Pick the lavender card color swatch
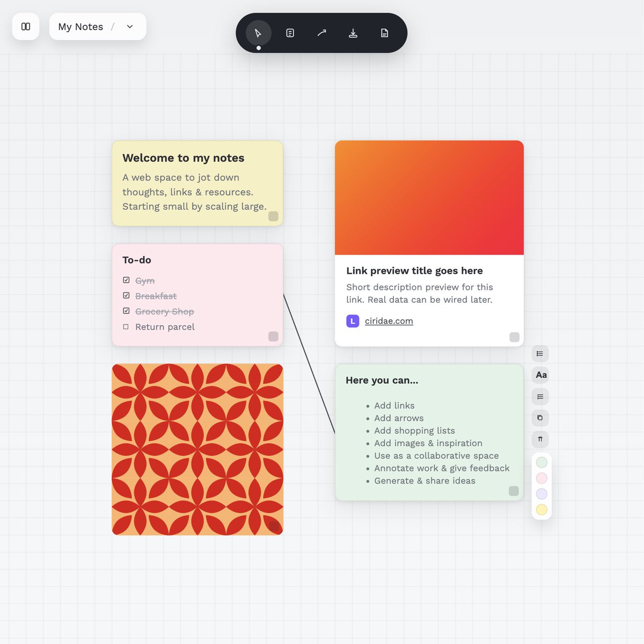Screen dimensions: 644x644 point(541,494)
